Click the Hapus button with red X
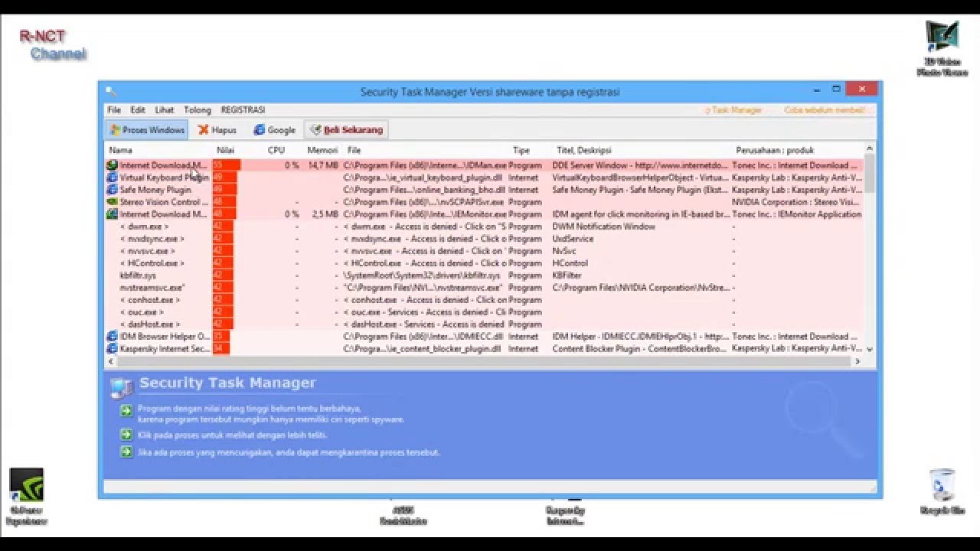The height and width of the screenshot is (551, 980). click(217, 130)
